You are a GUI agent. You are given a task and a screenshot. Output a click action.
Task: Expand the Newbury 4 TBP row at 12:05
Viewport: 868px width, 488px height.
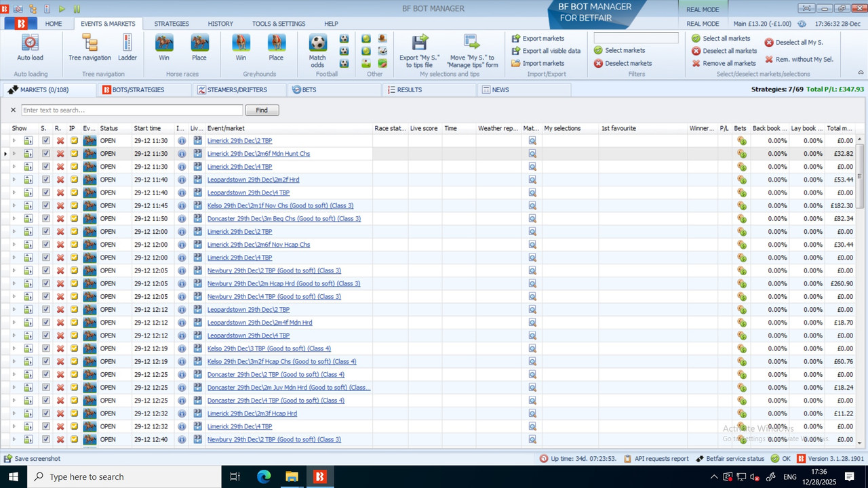pyautogui.click(x=14, y=297)
